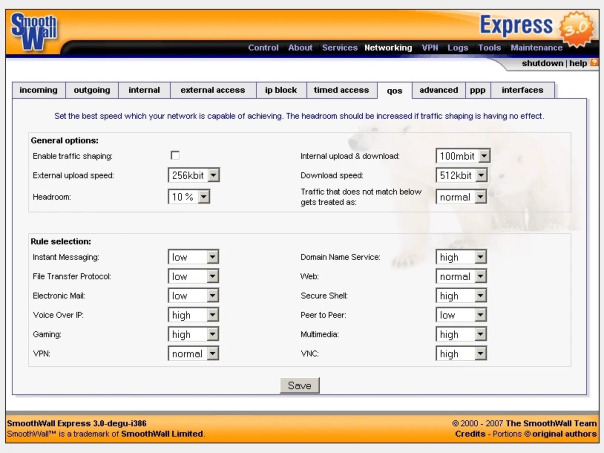The height and width of the screenshot is (453, 604).
Task: Open Instant Messaging priority dropdown
Action: click(x=193, y=257)
